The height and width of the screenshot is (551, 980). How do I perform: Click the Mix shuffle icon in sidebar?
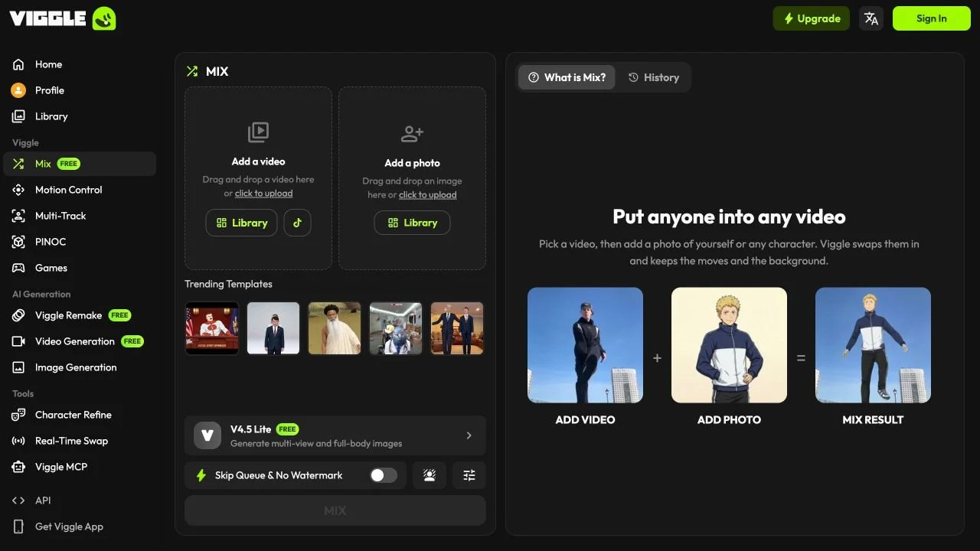tap(18, 164)
